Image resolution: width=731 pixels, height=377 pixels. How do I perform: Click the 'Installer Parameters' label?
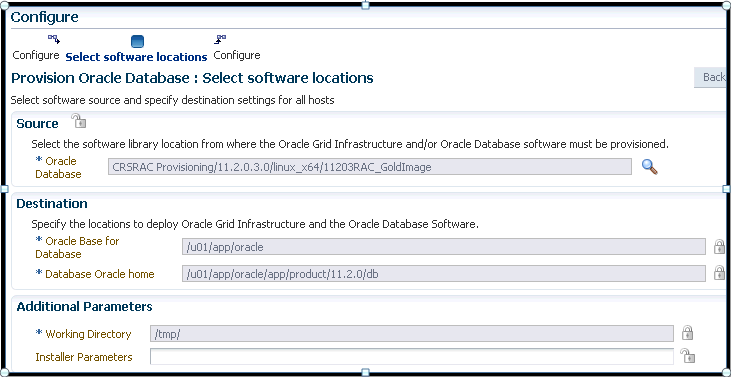(84, 357)
